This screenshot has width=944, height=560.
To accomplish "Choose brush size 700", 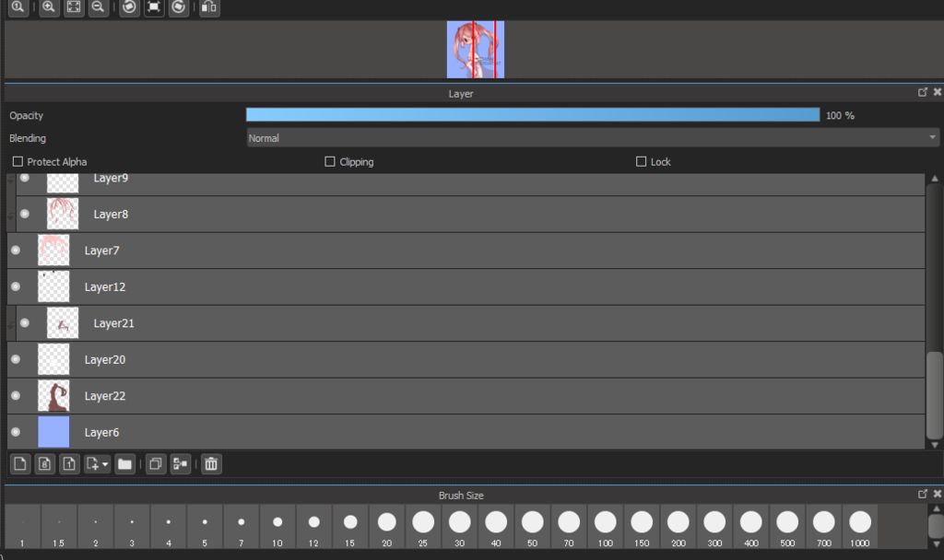I will tap(823, 526).
